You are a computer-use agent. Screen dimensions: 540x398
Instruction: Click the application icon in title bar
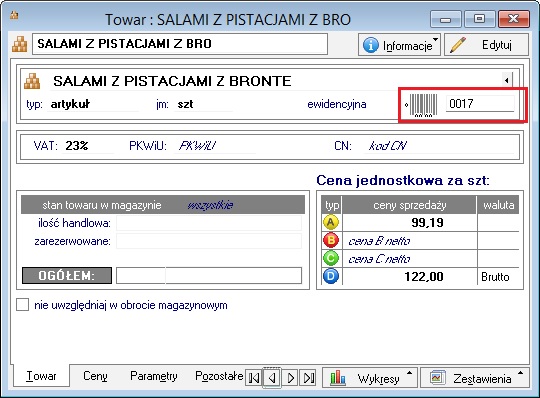pos(14,16)
